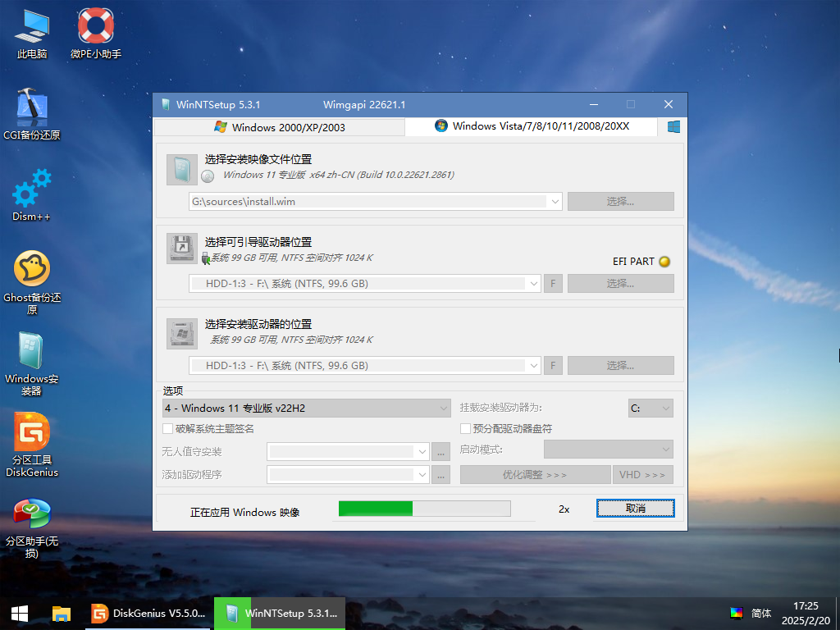Click 选择可引导驱动器位置 heading

258,242
